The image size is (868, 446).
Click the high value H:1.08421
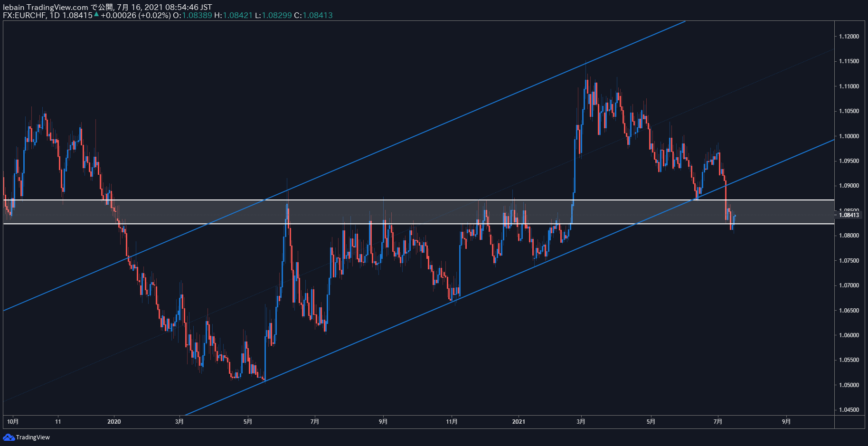(x=234, y=15)
